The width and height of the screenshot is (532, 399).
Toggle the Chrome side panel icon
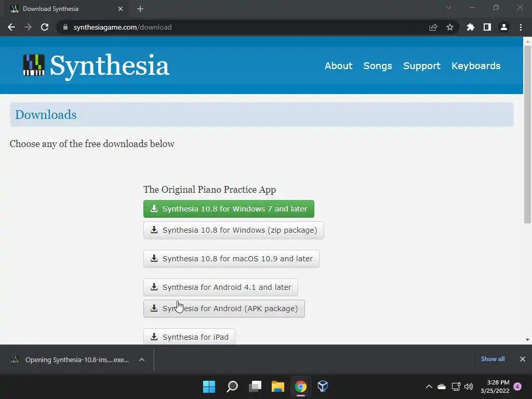[x=487, y=27]
